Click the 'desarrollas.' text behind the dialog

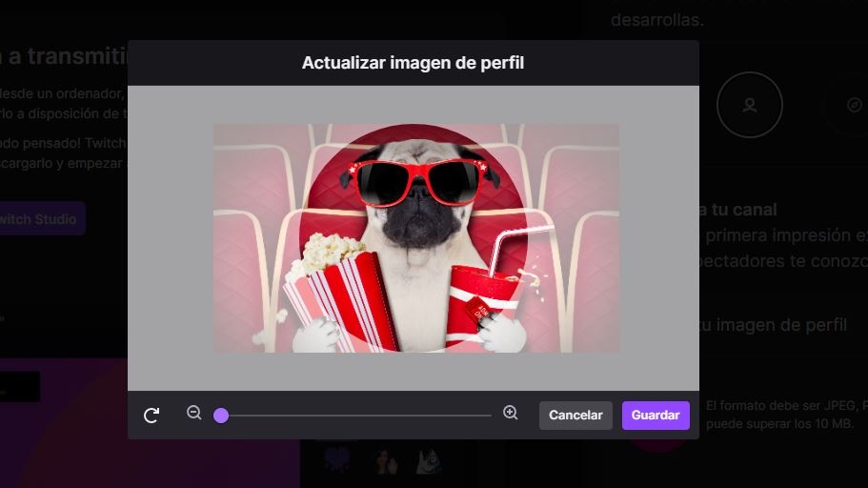(x=657, y=20)
